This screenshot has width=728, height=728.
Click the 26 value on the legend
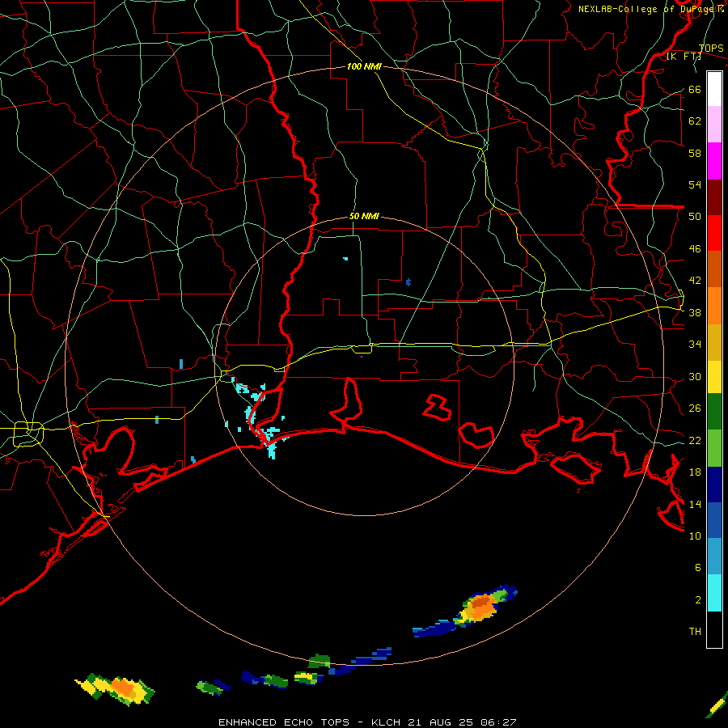coord(695,408)
